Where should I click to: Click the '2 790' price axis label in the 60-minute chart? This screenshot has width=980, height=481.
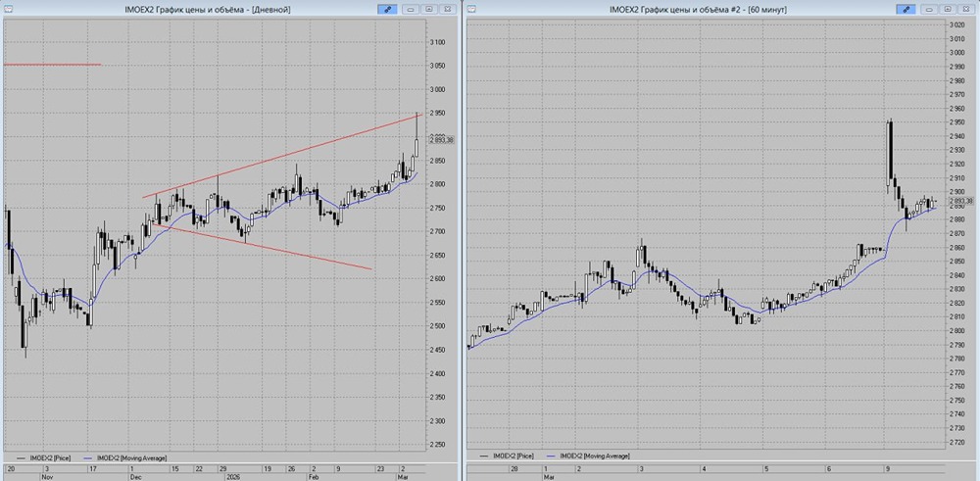956,344
